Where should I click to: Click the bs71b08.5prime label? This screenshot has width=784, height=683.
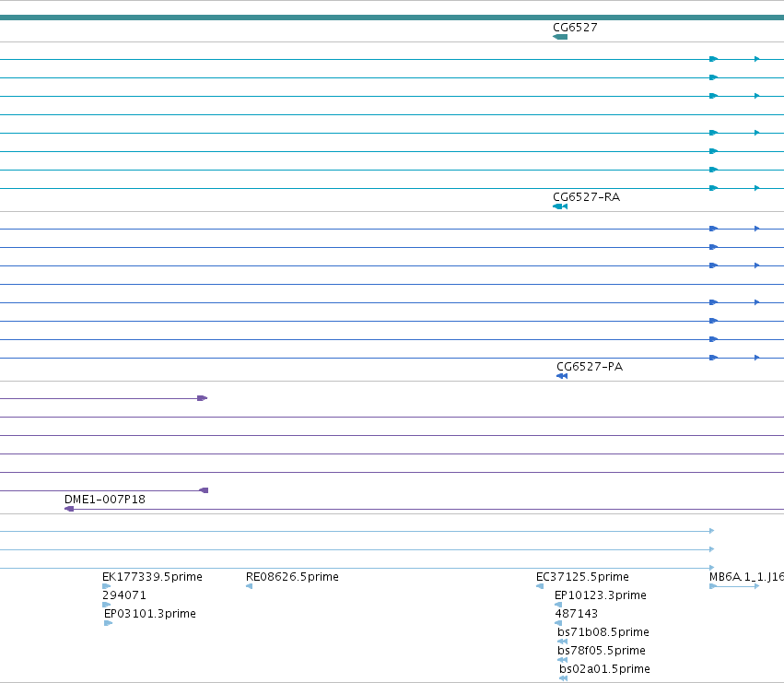point(603,632)
